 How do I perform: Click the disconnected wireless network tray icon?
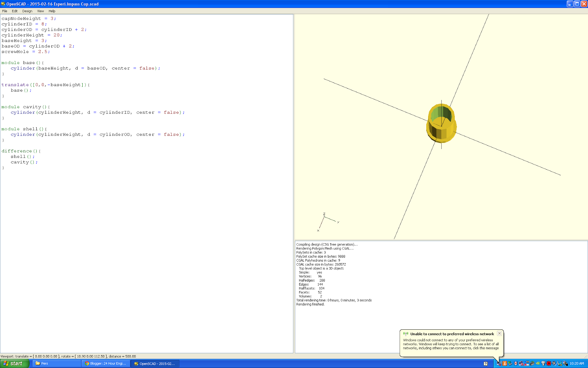coord(499,364)
